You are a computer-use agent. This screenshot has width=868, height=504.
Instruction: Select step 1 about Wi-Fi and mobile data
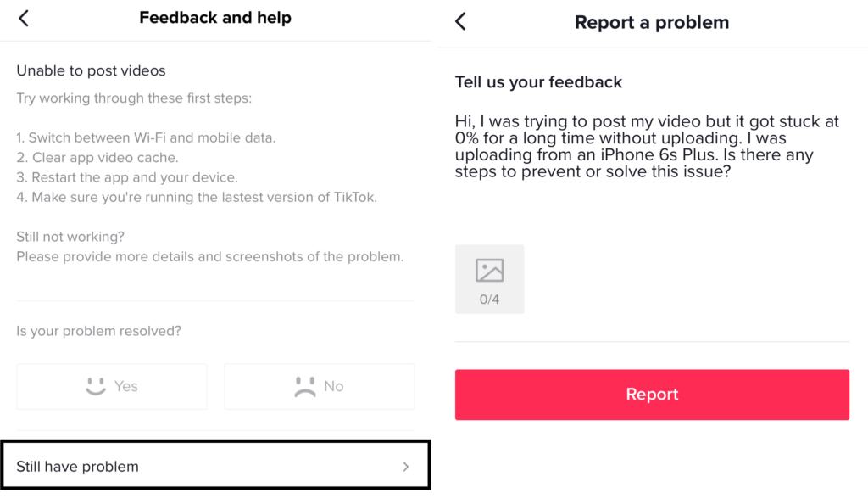point(146,138)
